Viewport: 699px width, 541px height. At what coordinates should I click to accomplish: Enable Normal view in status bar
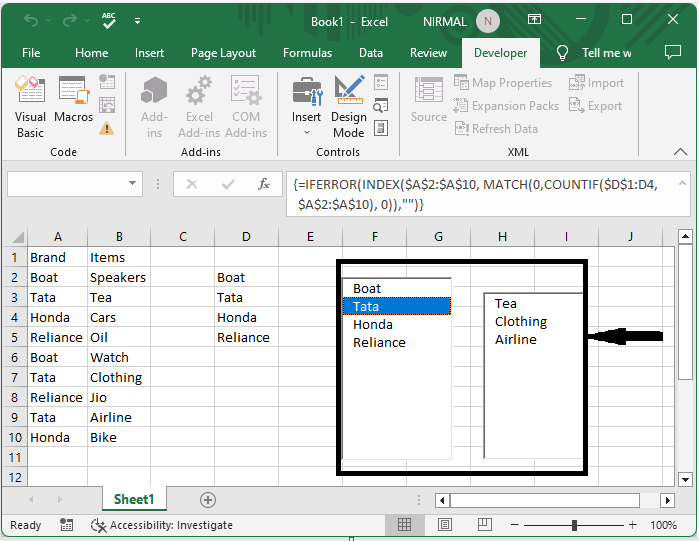pos(404,525)
